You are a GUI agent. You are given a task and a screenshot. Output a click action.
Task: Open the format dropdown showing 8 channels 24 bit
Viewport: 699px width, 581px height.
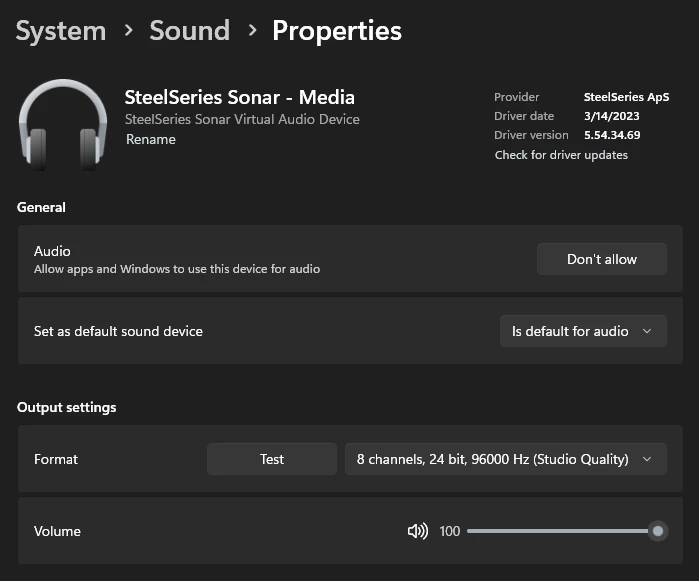pyautogui.click(x=506, y=459)
